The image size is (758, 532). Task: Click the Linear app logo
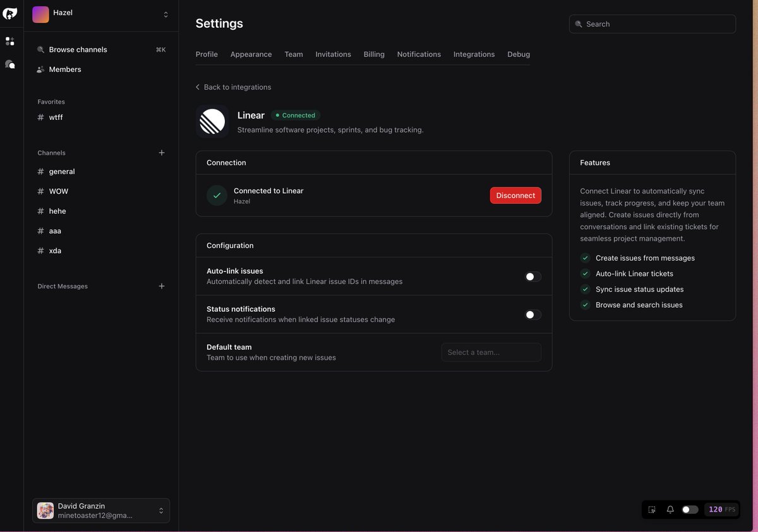click(x=212, y=121)
